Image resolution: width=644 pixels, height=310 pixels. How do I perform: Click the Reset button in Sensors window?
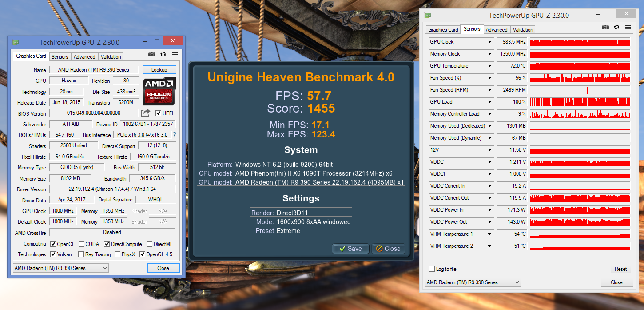click(x=620, y=269)
